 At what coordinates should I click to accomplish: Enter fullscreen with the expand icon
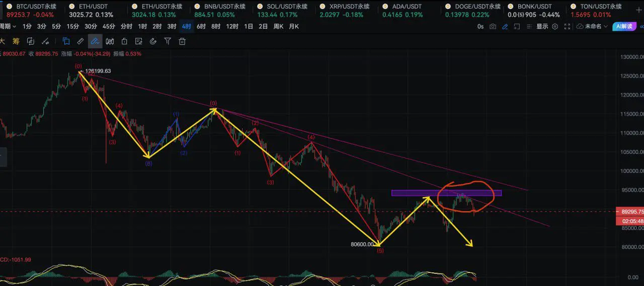point(568,27)
